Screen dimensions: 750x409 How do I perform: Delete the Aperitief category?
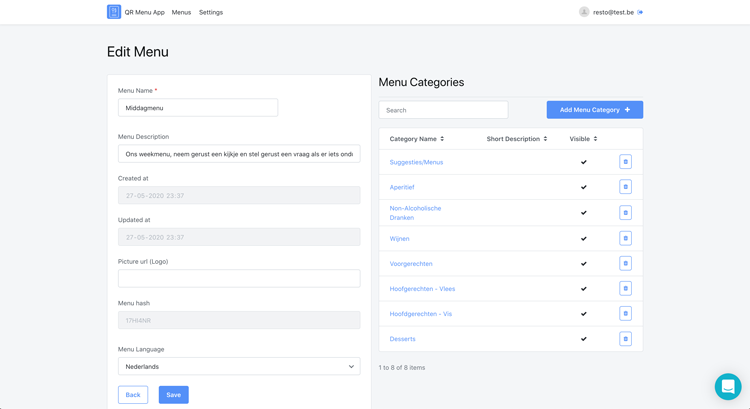(x=625, y=187)
